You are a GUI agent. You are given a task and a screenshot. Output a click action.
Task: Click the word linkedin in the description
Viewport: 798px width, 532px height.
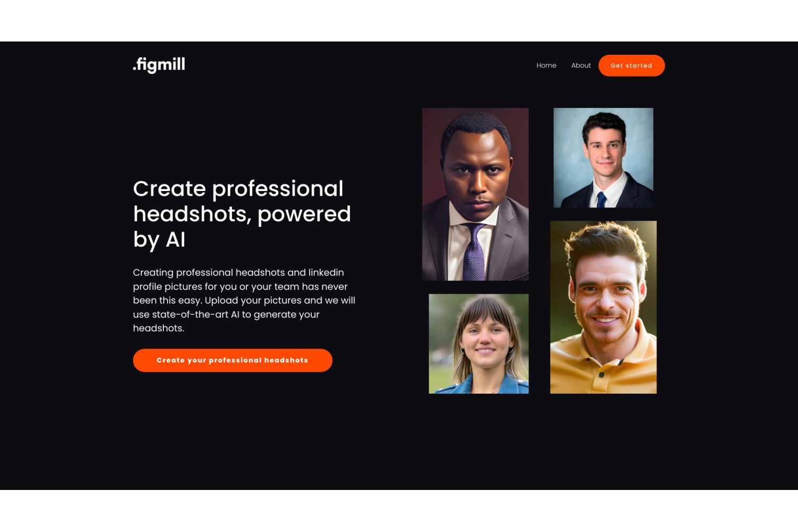[326, 272]
